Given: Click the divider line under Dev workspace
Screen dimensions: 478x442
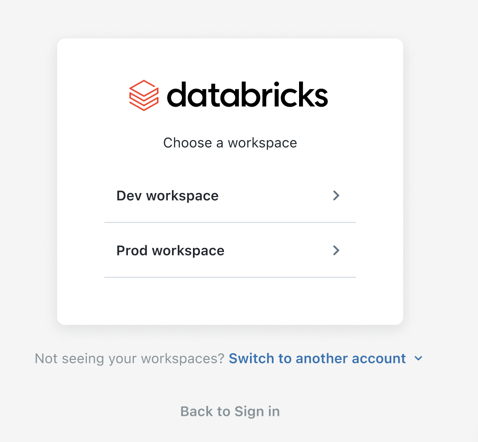Looking at the screenshot, I should (x=230, y=222).
